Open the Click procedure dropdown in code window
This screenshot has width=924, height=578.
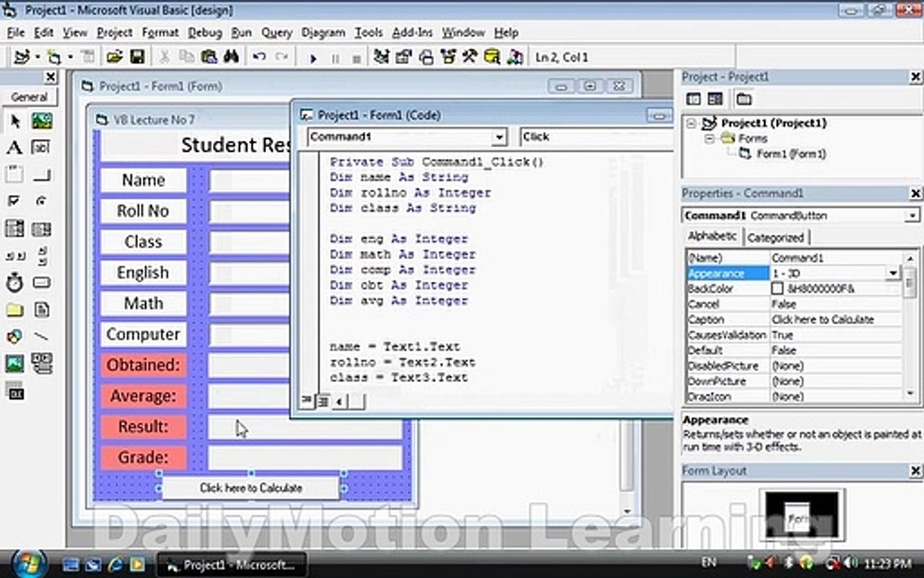point(597,136)
